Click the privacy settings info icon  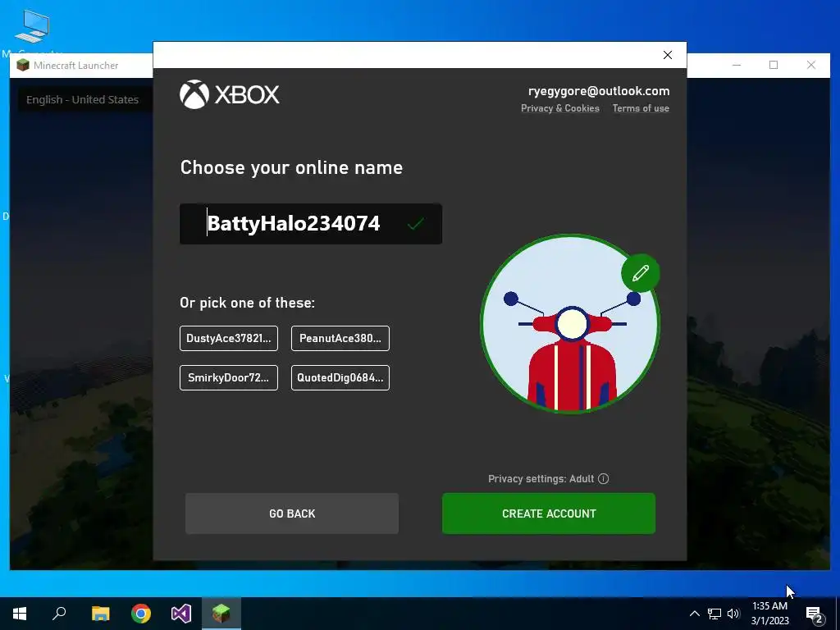[x=603, y=479]
